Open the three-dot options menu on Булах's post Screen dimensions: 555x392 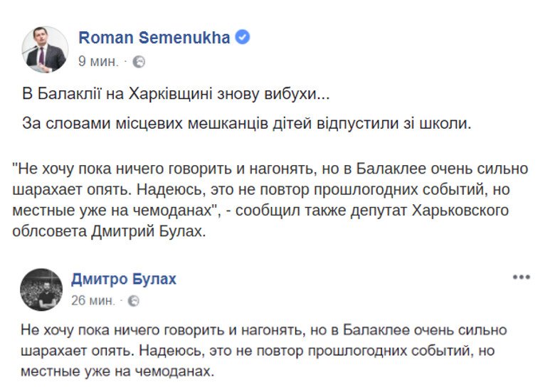pos(522,277)
